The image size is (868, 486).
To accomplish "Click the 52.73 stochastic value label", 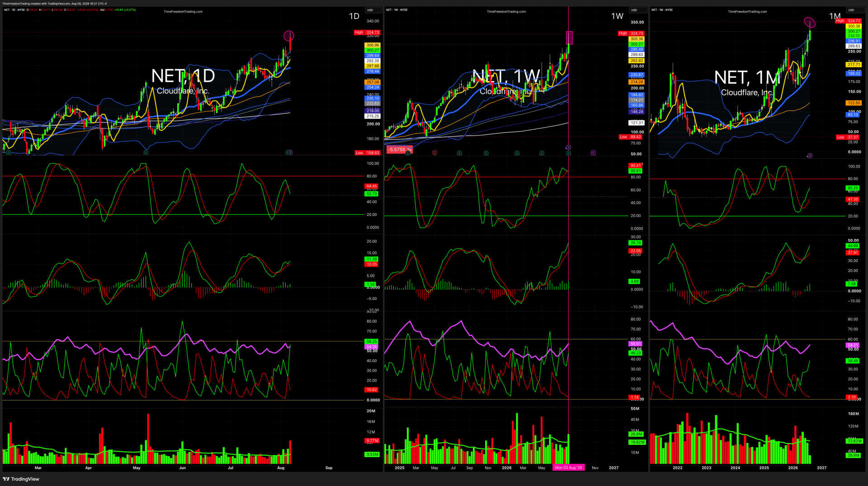I will click(x=372, y=194).
